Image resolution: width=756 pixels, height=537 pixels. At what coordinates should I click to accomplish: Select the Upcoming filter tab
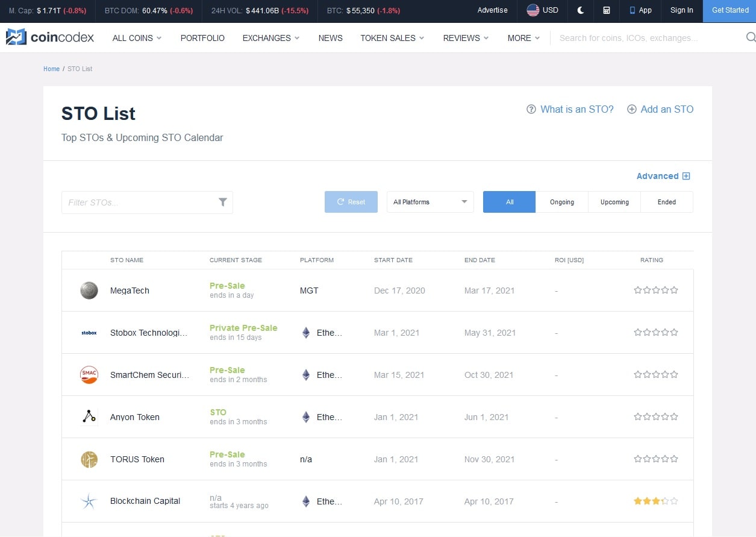pyautogui.click(x=614, y=202)
